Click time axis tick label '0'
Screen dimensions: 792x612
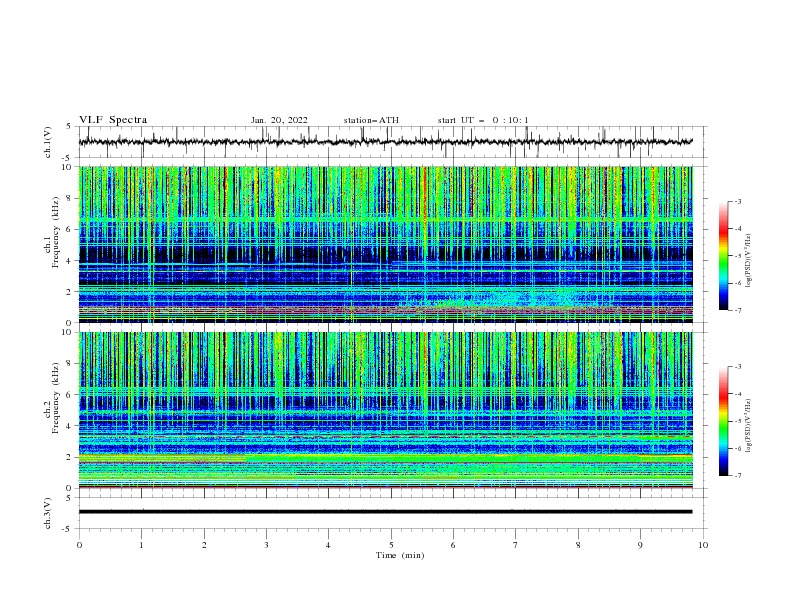(79, 545)
